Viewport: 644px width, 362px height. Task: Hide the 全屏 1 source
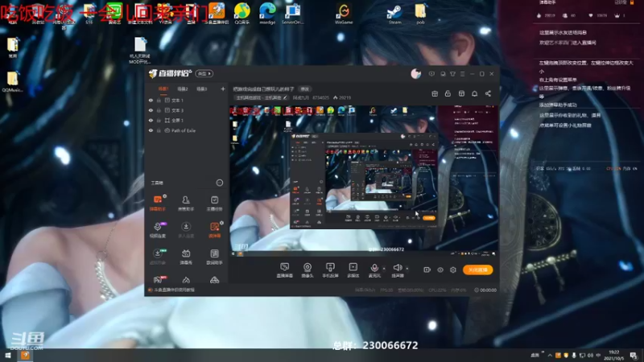[x=151, y=120]
